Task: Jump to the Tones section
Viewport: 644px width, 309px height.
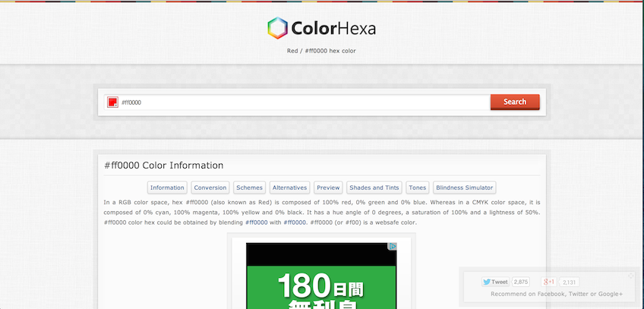Action: pos(417,188)
